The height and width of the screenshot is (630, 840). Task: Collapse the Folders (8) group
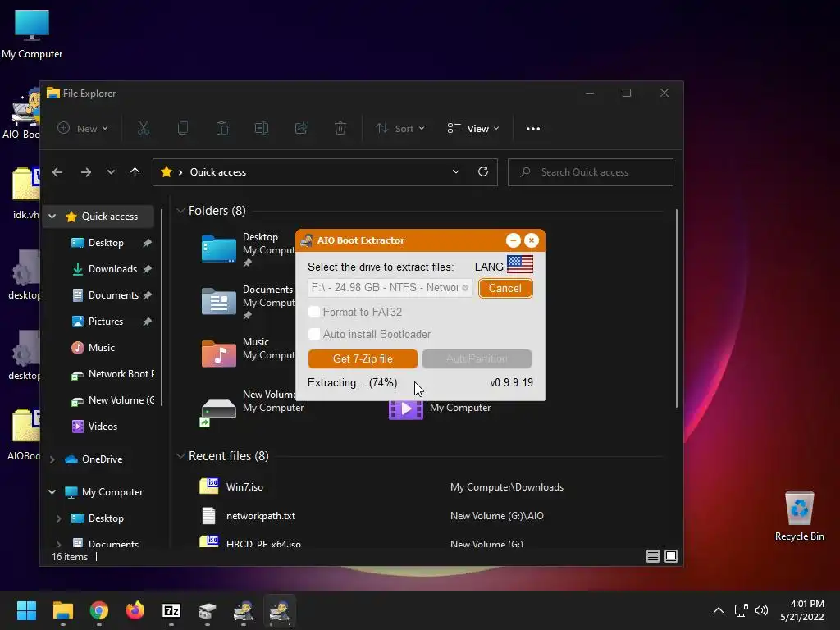click(180, 211)
